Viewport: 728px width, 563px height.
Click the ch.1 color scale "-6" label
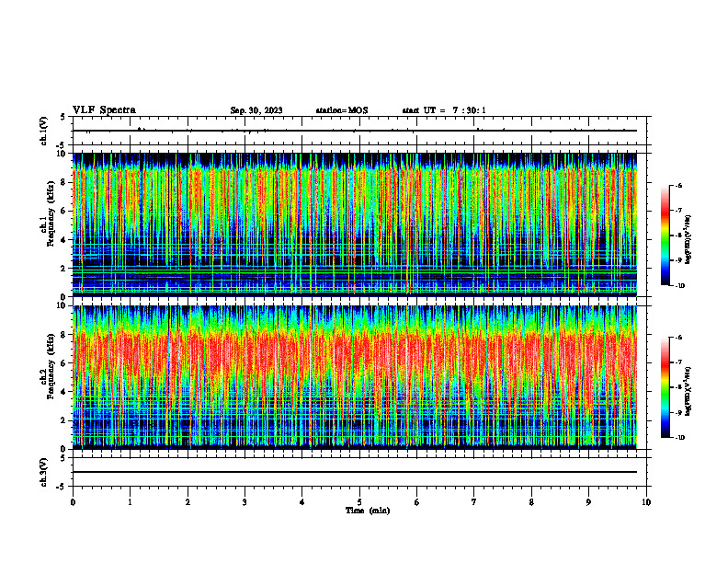(678, 185)
